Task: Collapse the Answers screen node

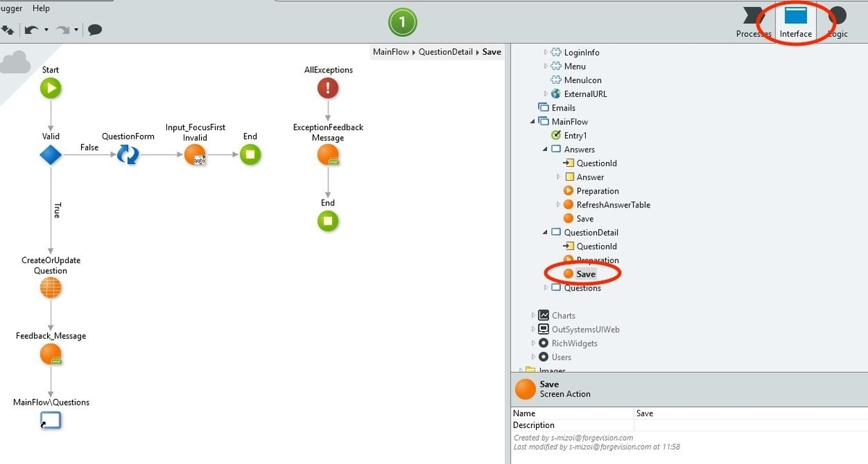Action: [546, 150]
